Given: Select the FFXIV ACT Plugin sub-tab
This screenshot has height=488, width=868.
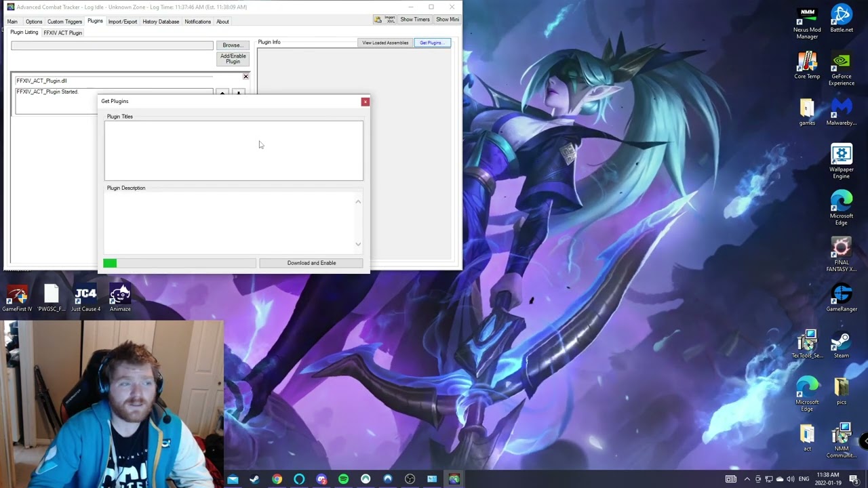Looking at the screenshot, I should 63,33.
